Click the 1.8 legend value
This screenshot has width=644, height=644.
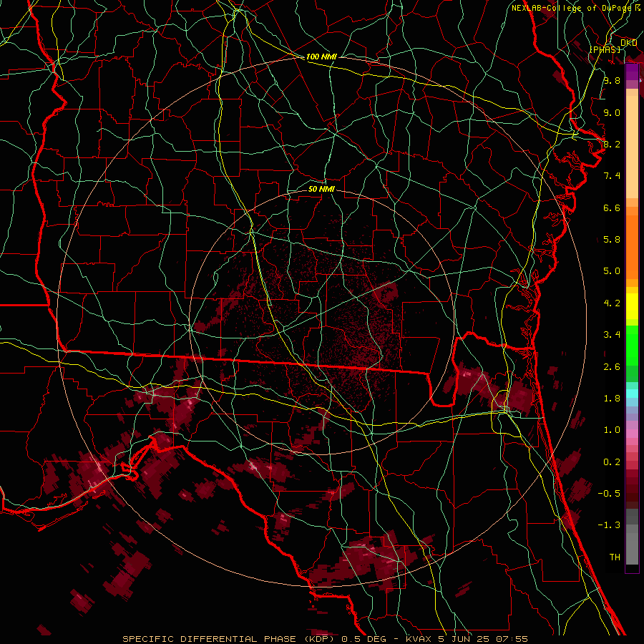[x=612, y=399]
